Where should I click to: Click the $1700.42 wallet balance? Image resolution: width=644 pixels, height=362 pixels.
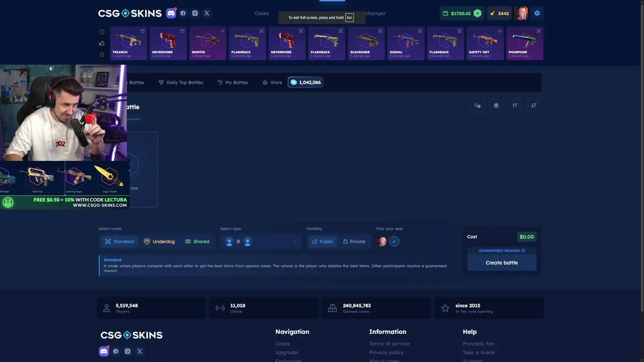456,14
